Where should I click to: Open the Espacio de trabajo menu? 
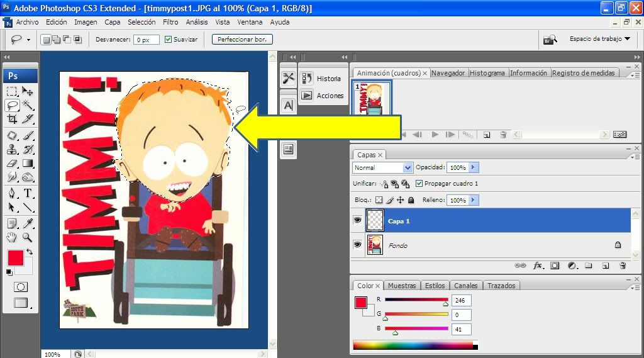pos(599,38)
